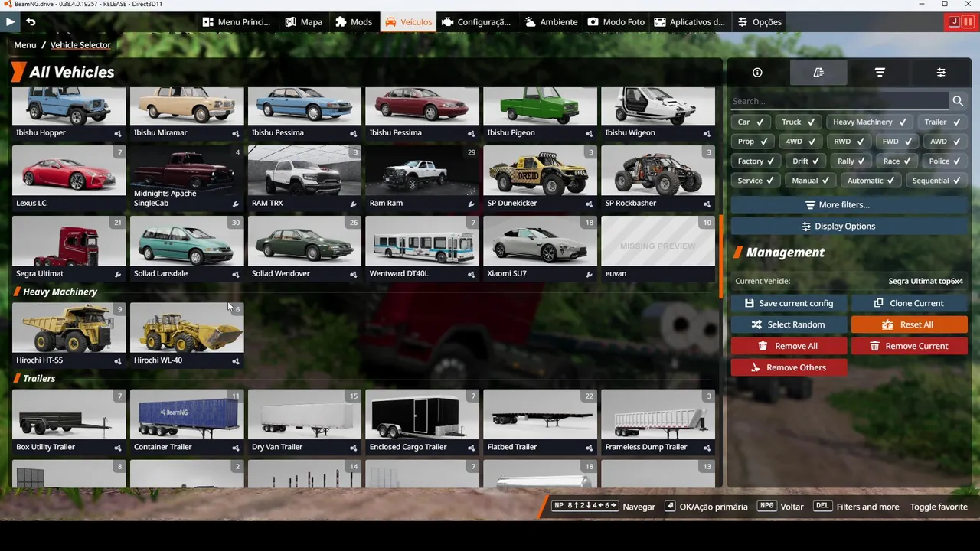Screen dimensions: 980x551
Task: Toggle the Sequential filter chip
Action: click(936, 181)
